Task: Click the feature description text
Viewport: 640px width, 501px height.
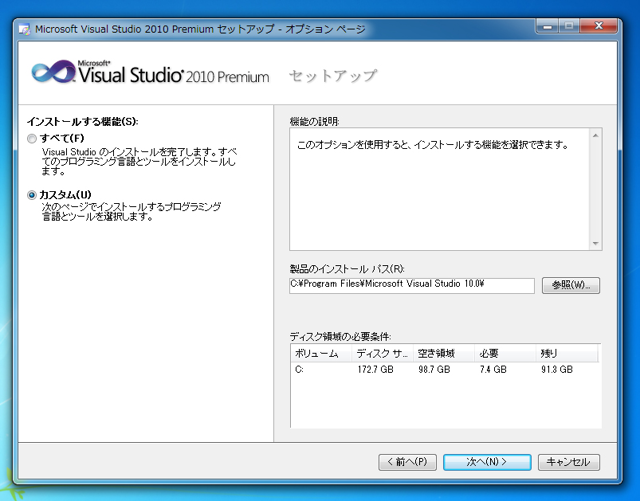Action: 433,145
